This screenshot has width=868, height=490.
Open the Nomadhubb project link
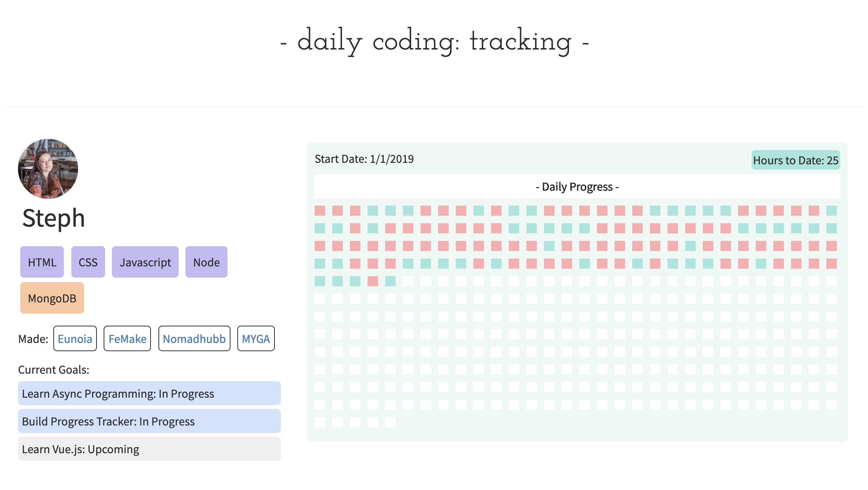click(x=194, y=339)
